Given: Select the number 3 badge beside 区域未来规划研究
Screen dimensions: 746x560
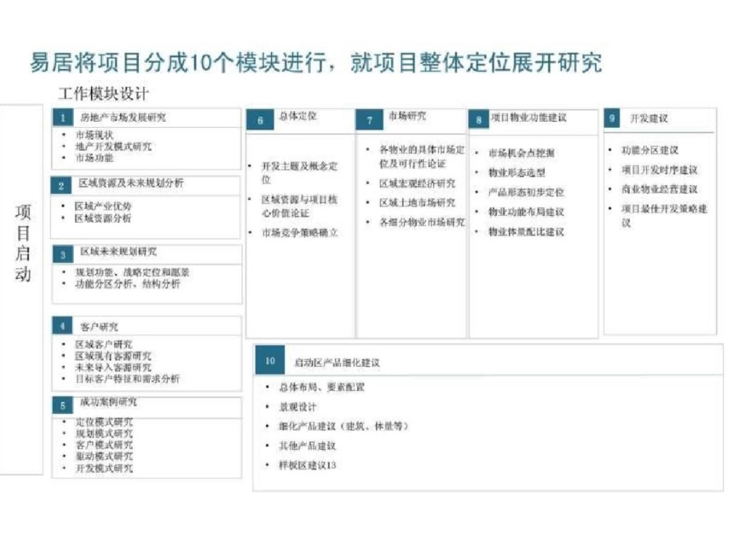Looking at the screenshot, I should click(61, 254).
